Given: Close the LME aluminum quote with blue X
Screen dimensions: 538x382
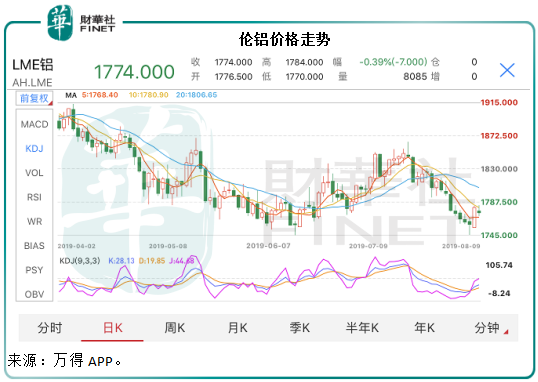Looking at the screenshot, I should point(507,70).
